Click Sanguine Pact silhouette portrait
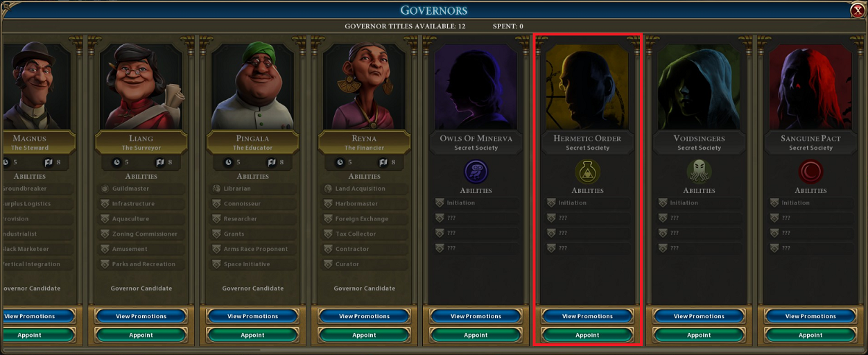 (x=810, y=87)
